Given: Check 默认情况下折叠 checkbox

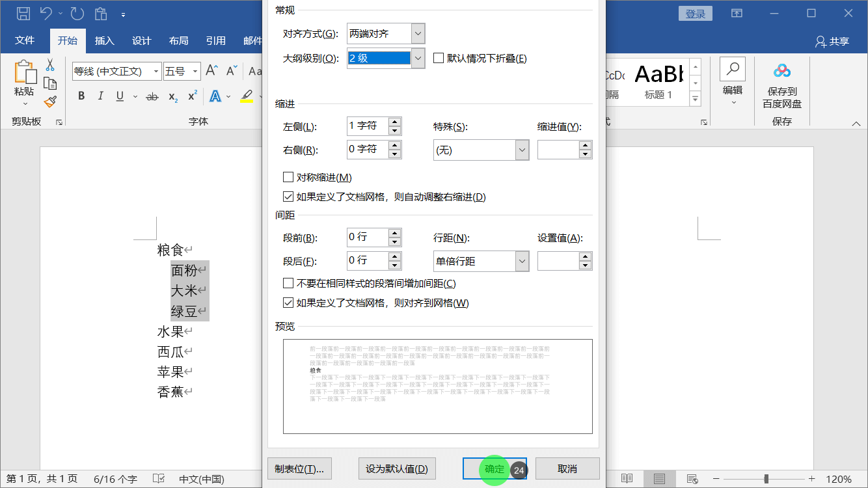Looking at the screenshot, I should click(x=438, y=58).
